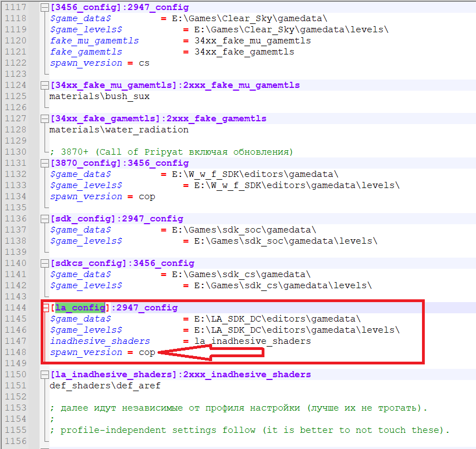476x449 pixels.
Task: Collapse the [la_inadhesive_shaders] section fold marker
Action: point(45,375)
